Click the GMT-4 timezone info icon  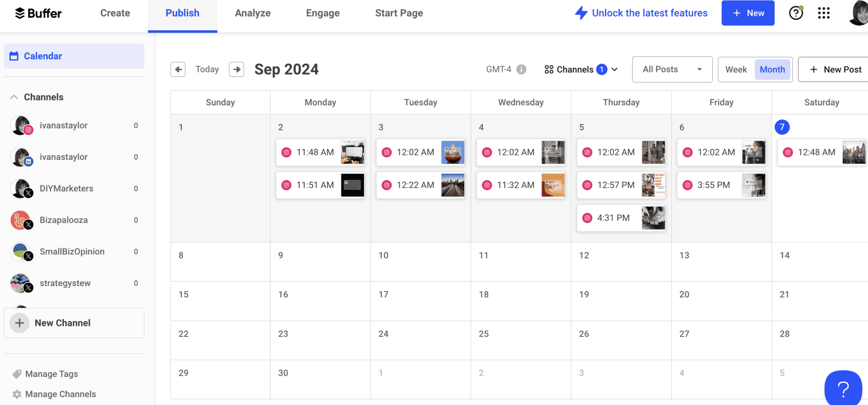[x=522, y=69]
